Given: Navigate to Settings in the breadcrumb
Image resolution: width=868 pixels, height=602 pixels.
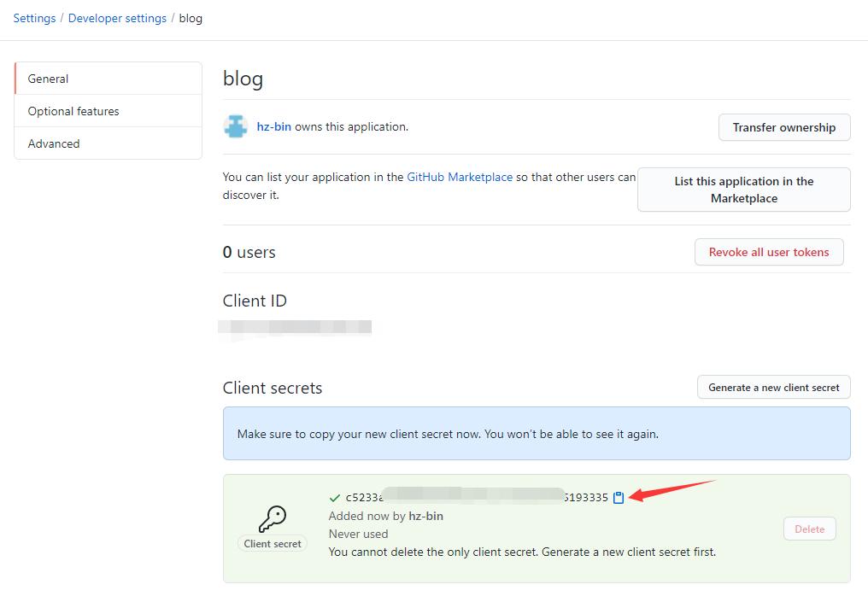Looking at the screenshot, I should tap(34, 18).
